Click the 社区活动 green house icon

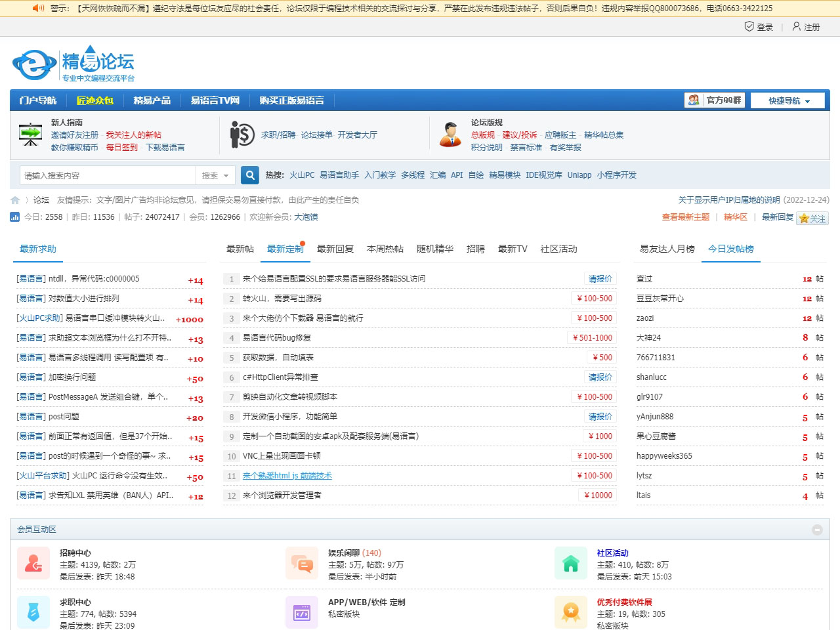pos(570,563)
